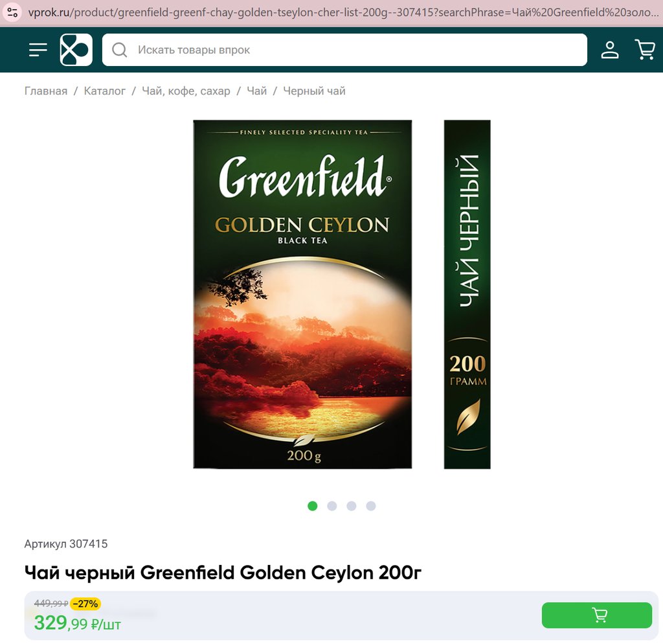The width and height of the screenshot is (663, 644).
Task: Navigate to the Чай breadcrumb
Action: tap(256, 91)
